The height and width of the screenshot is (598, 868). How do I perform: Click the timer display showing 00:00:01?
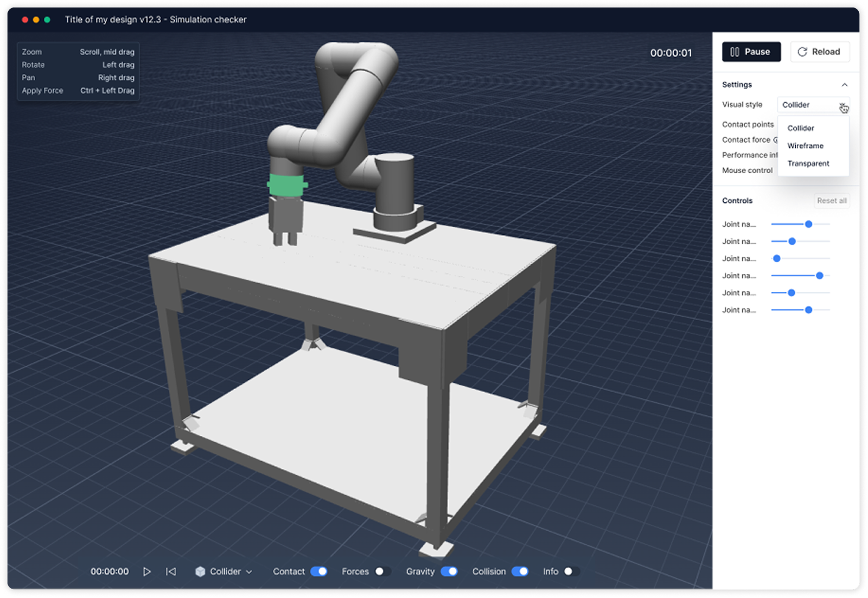point(671,53)
